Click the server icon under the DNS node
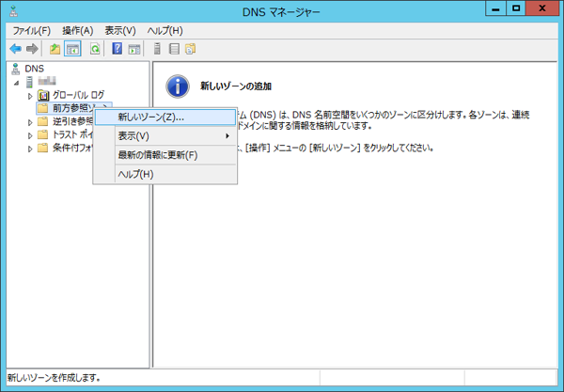Screen dimensions: 564x392 click(29, 82)
